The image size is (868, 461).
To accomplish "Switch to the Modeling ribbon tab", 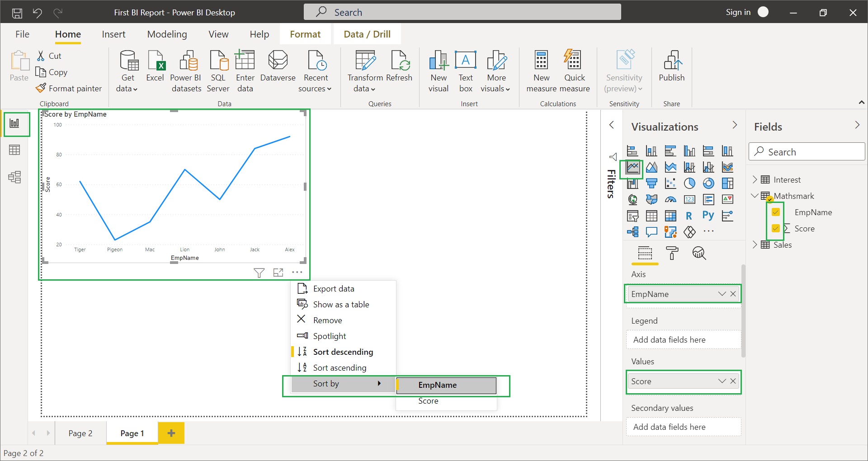I will pos(167,34).
